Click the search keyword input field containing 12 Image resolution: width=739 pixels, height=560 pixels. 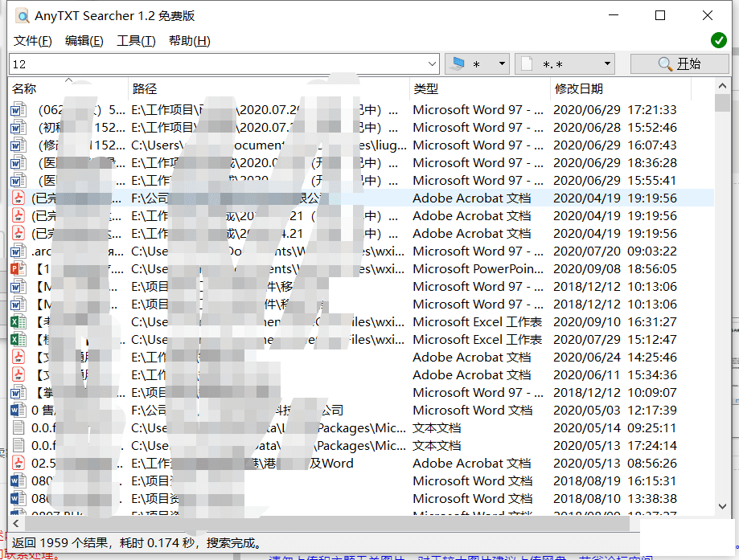[218, 64]
